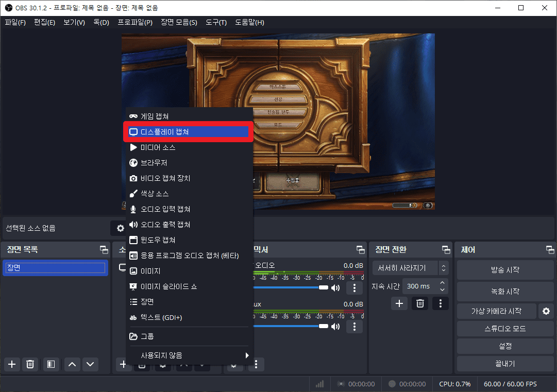Start the virtual camera with 가상 카메라 시작
Screen dimensions: 557x392
coord(496,311)
